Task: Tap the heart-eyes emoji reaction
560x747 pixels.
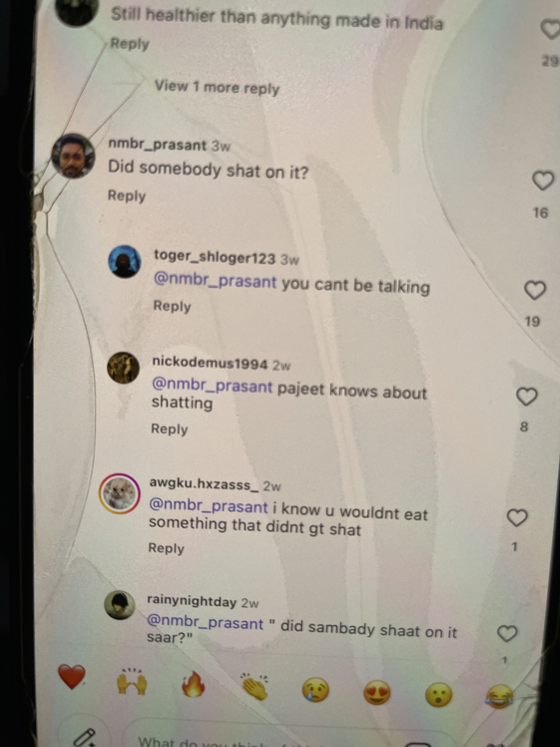Action: 377,692
